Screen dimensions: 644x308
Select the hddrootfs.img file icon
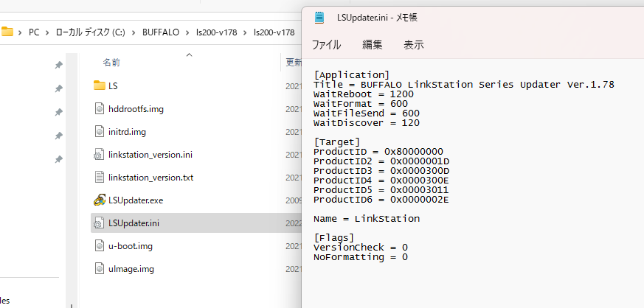(100, 108)
